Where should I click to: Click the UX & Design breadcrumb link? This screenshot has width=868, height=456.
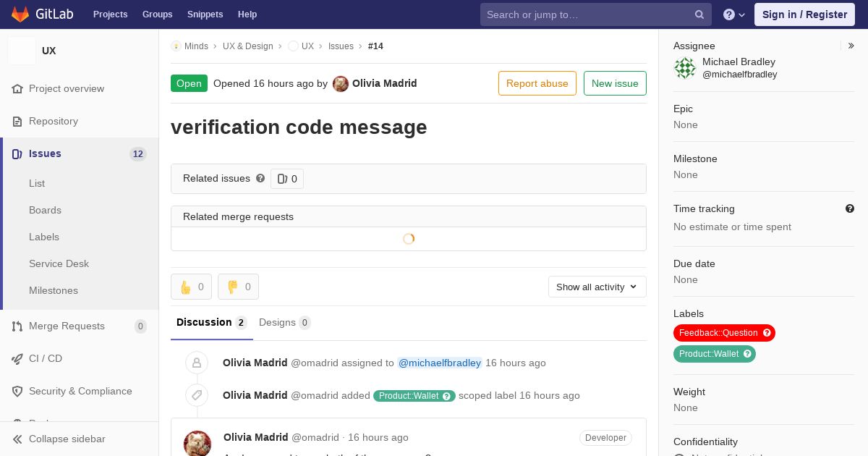pos(248,46)
